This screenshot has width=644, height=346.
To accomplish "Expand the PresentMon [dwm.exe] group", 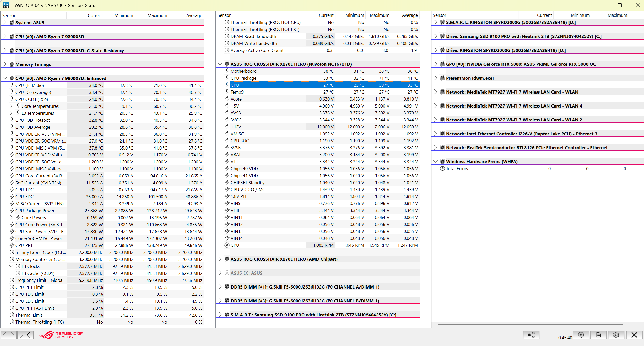I will pyautogui.click(x=436, y=78).
